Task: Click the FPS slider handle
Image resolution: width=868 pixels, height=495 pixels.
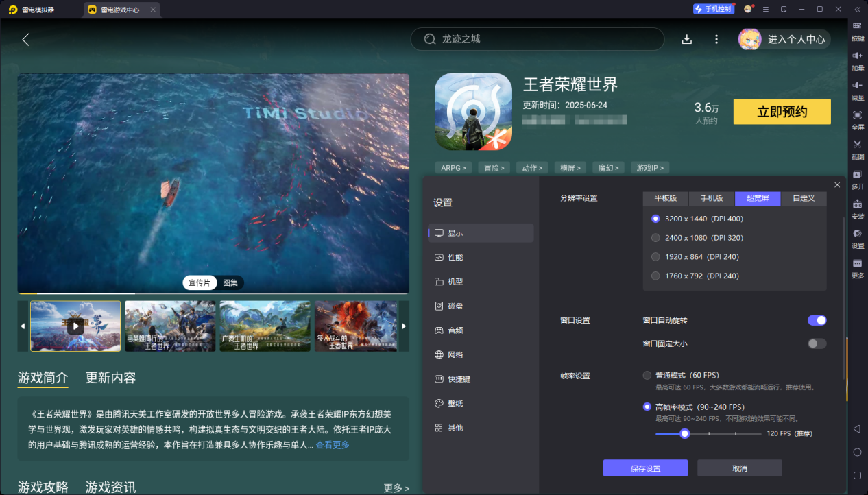Action: 684,433
